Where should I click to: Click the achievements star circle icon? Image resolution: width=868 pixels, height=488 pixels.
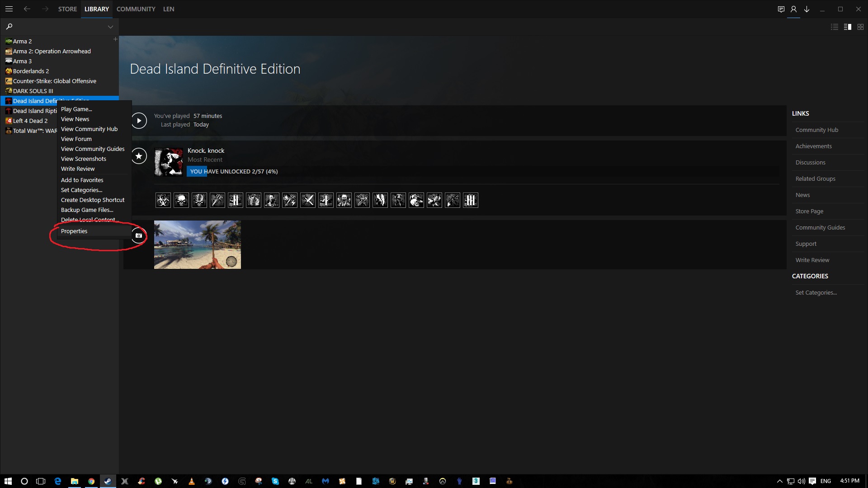pos(139,156)
